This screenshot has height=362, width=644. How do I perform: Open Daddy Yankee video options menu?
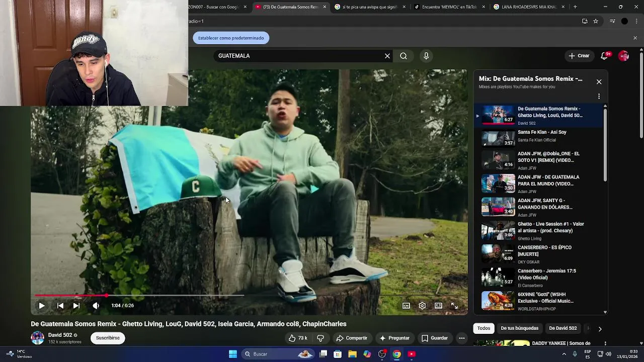(x=605, y=343)
